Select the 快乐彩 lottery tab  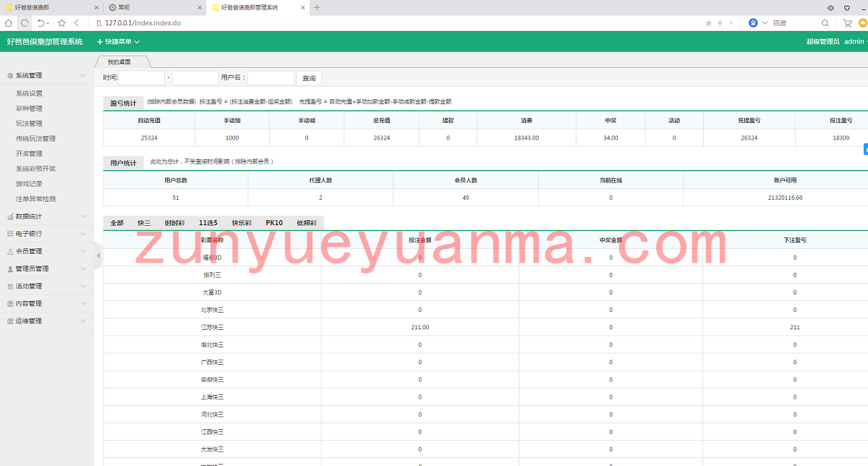click(242, 223)
